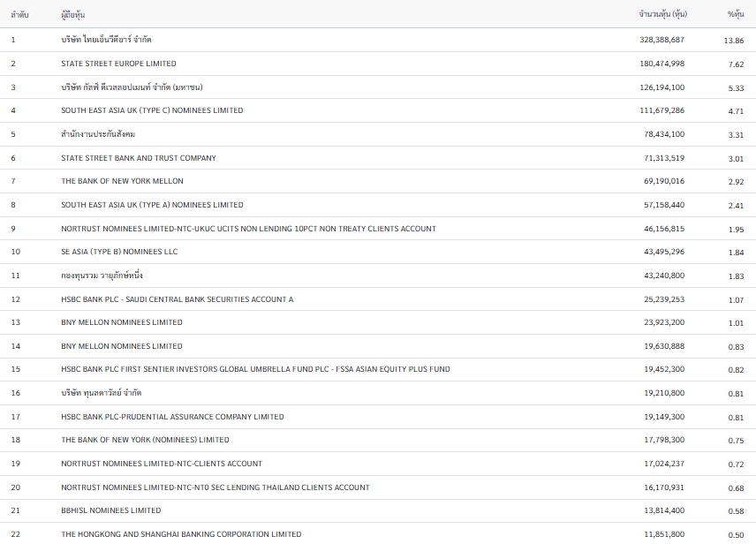Select BNY MELLON NOMINEES LIMITED in row 13
This screenshot has width=756, height=544.
(122, 322)
